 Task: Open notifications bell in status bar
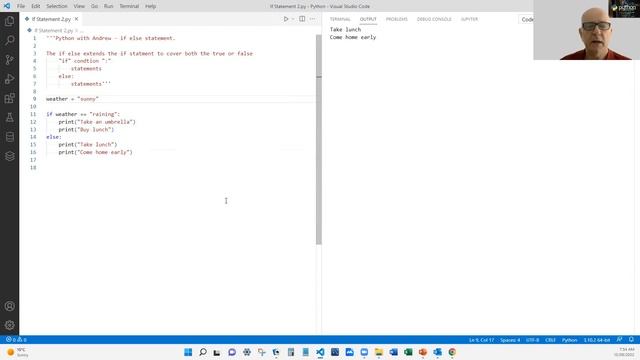click(x=631, y=340)
